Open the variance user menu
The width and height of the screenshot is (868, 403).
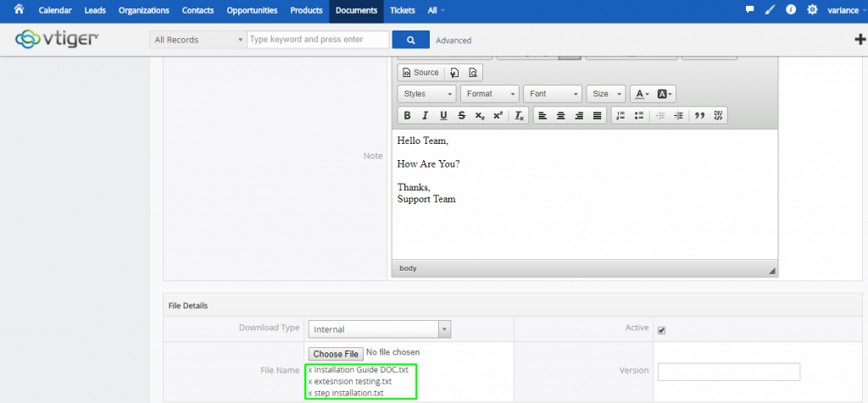(x=847, y=10)
